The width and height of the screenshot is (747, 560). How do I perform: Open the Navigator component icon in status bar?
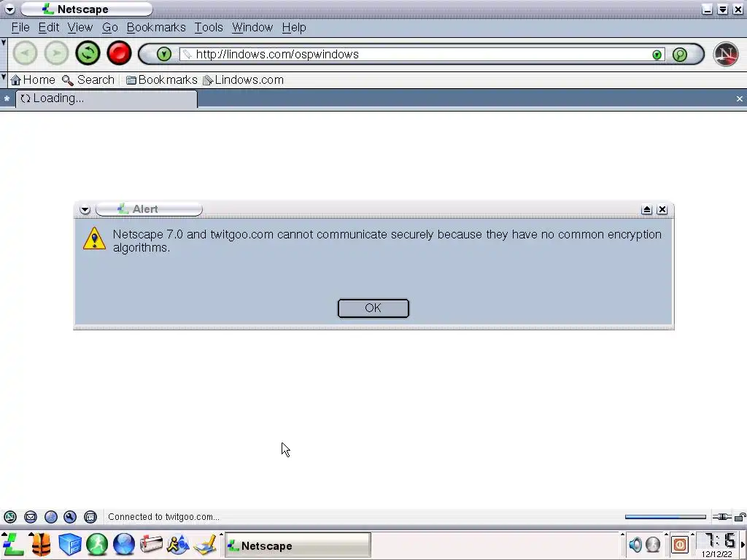(10, 517)
